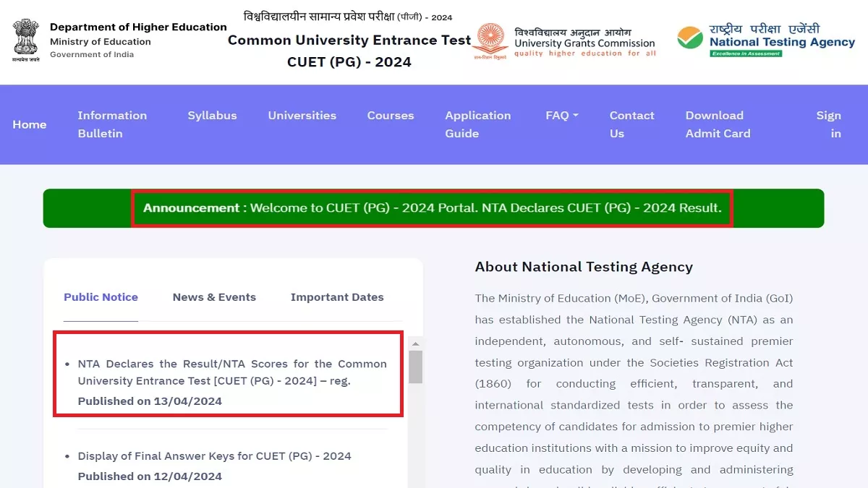Click the University Grants Commission logo
Image resolution: width=868 pixels, height=488 pixels.
pyautogui.click(x=564, y=42)
